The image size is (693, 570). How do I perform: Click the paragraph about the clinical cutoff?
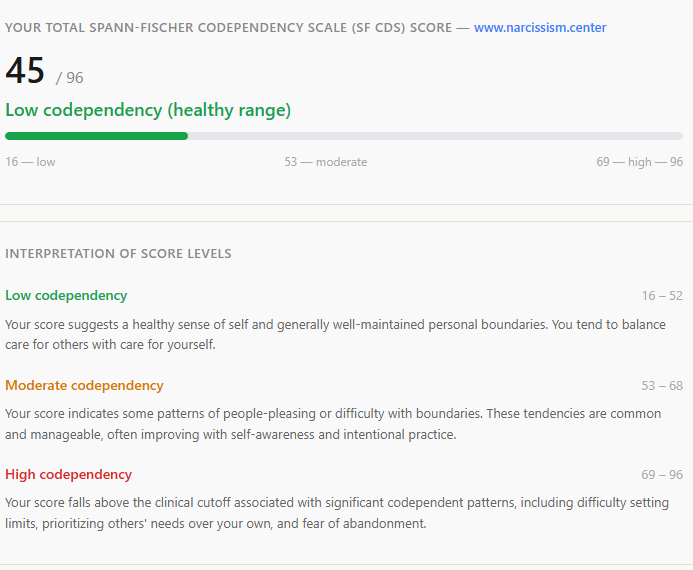(x=337, y=513)
